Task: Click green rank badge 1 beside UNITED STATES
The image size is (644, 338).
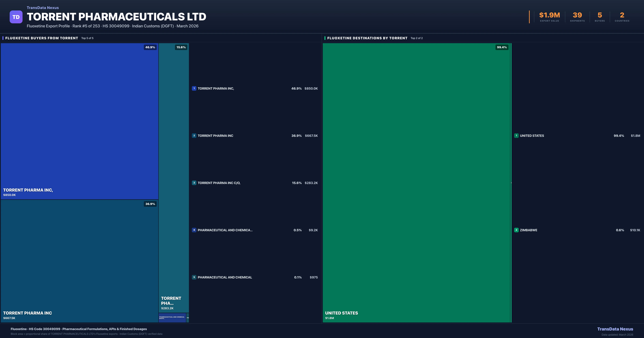Action: (x=516, y=135)
